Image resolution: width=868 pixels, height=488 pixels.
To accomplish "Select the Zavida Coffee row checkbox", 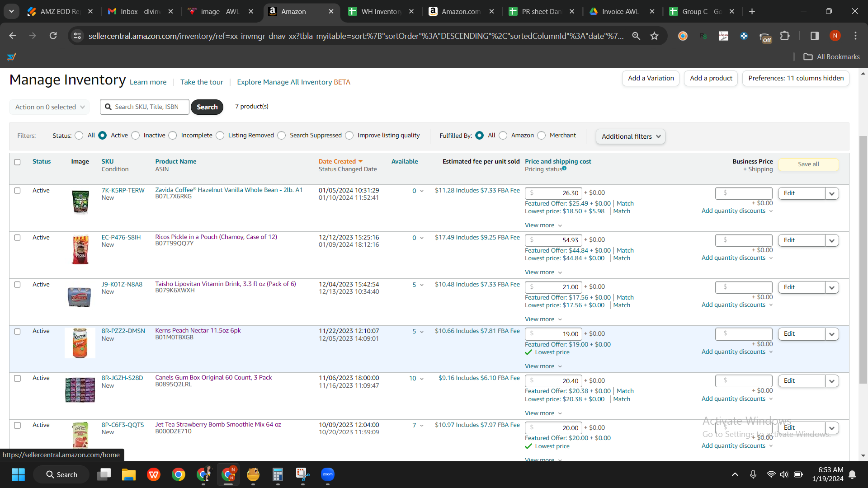I will click(x=17, y=191).
